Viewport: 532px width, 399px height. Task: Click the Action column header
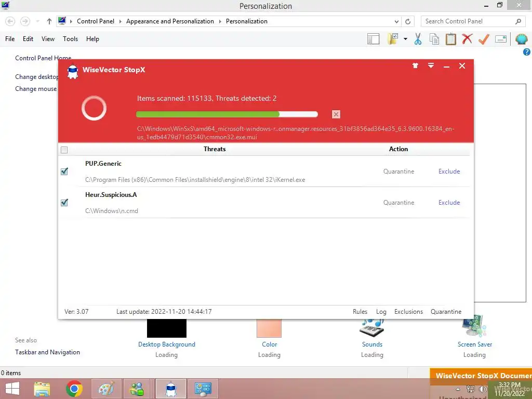point(398,149)
